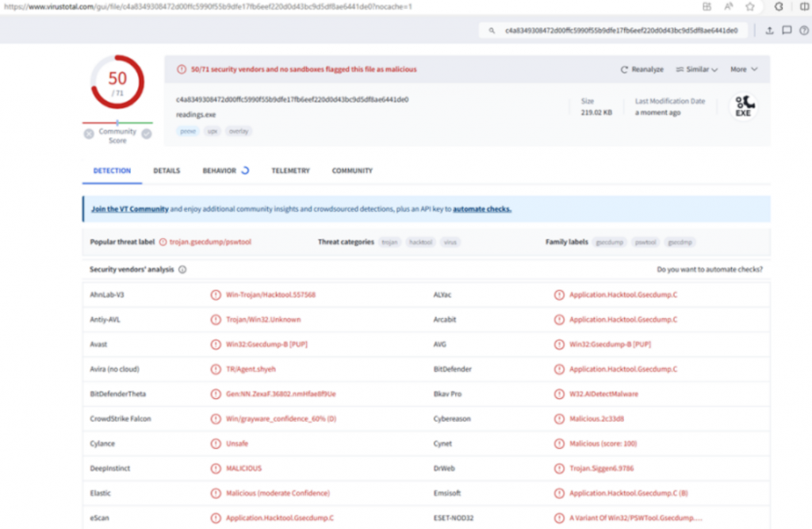
Task: Click the alert icon beside Cynet result
Action: pos(559,443)
